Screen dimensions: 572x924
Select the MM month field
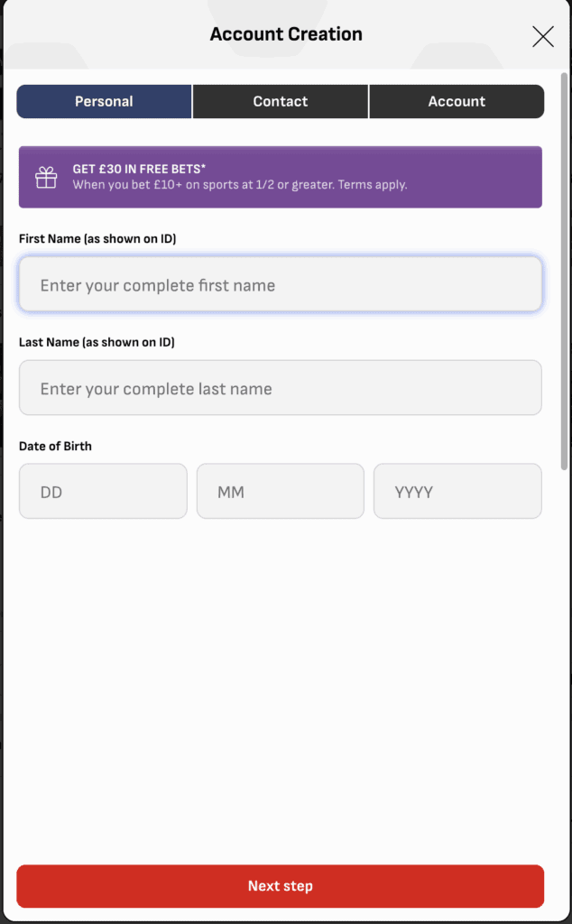(281, 492)
